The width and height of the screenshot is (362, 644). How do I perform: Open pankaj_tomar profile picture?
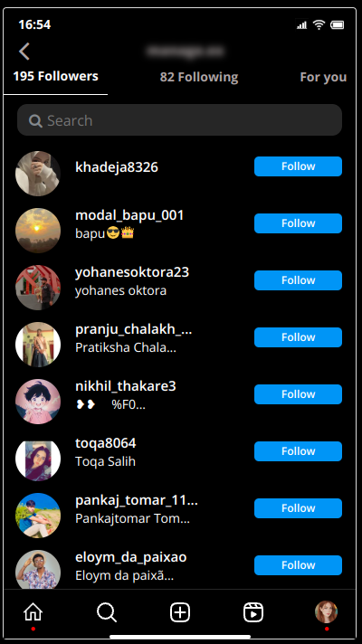(x=38, y=516)
